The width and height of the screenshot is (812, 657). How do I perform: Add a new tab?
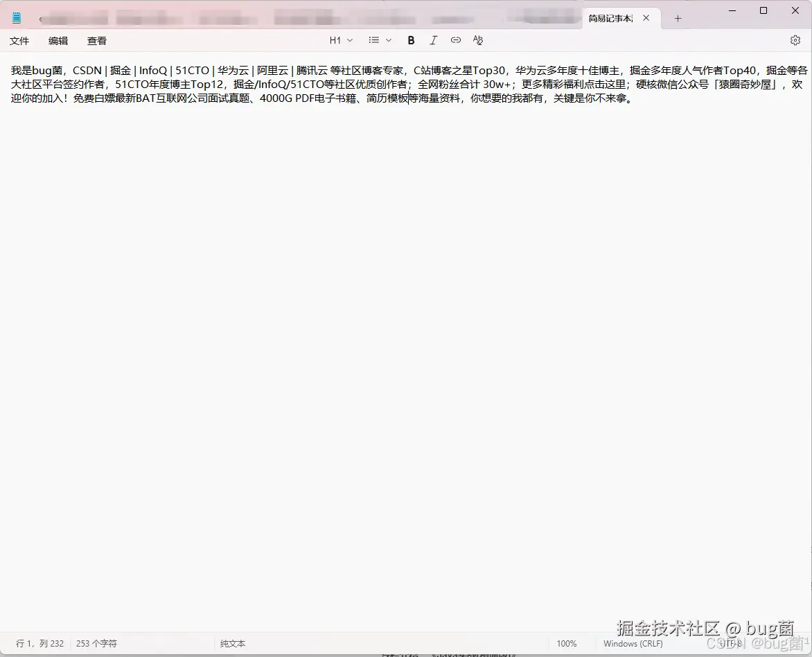coord(678,19)
